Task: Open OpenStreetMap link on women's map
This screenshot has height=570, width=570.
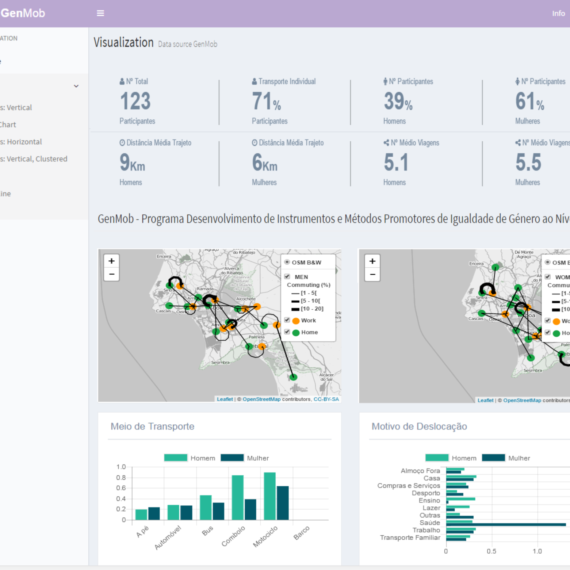Action: pyautogui.click(x=522, y=400)
